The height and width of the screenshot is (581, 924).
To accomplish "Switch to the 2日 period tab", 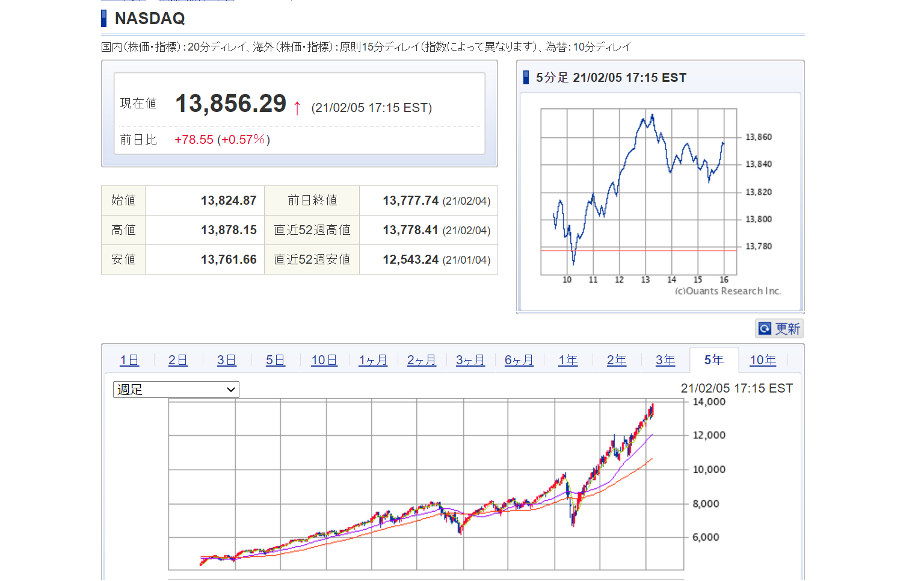I will point(177,360).
